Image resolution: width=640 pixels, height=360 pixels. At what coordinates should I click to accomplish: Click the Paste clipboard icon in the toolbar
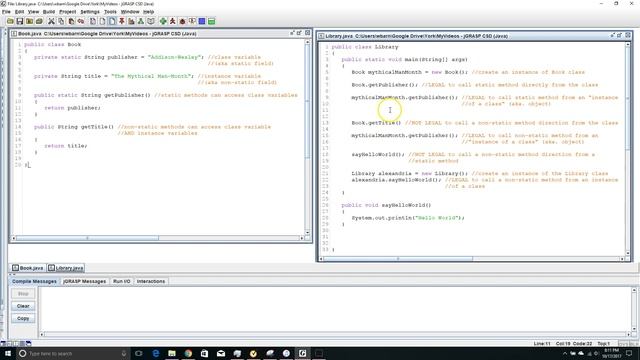click(71, 21)
